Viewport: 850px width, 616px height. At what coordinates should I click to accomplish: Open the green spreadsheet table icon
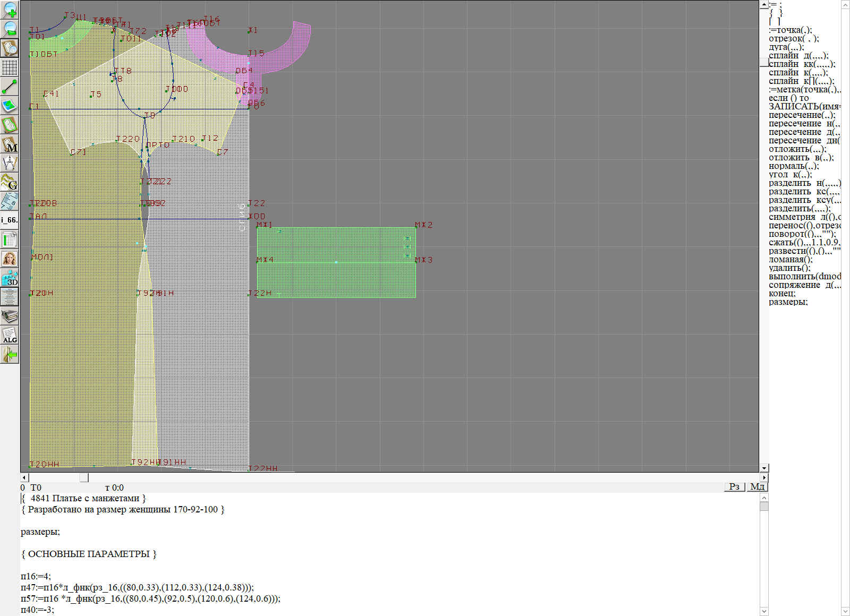[10, 239]
